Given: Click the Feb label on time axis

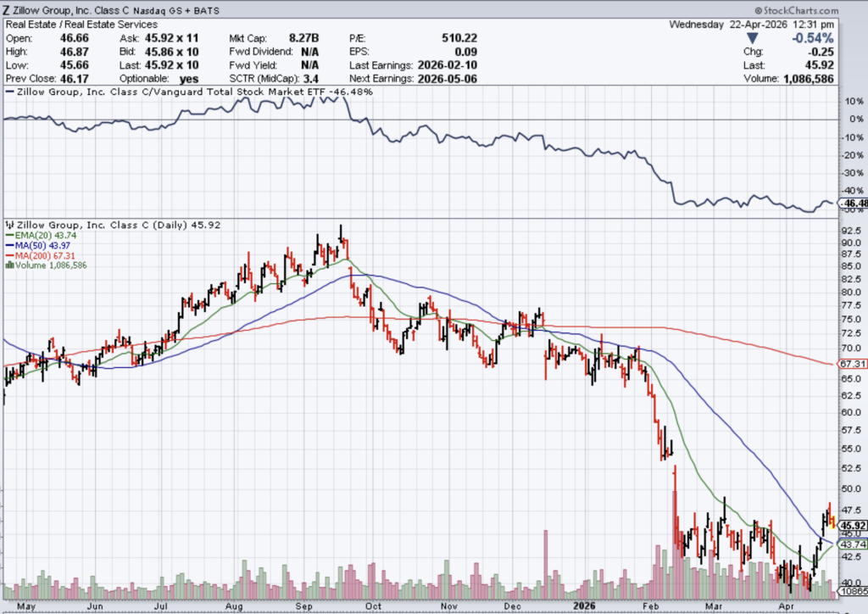Looking at the screenshot, I should [650, 606].
